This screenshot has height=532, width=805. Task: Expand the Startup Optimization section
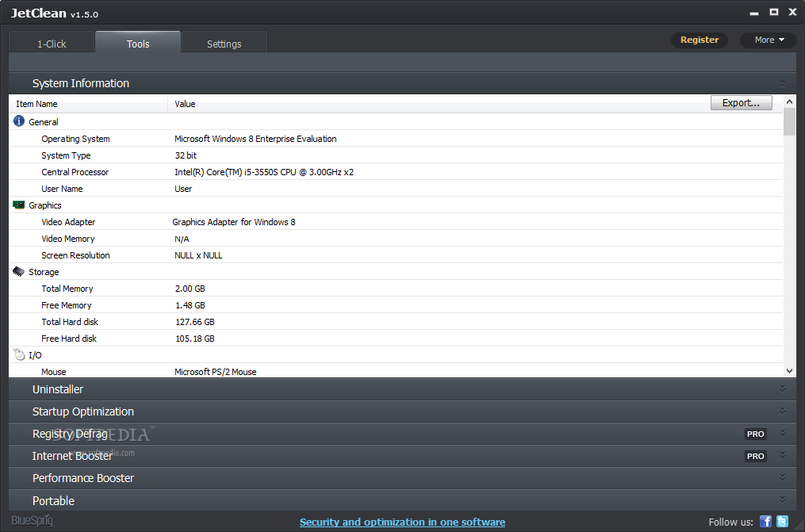tap(782, 411)
